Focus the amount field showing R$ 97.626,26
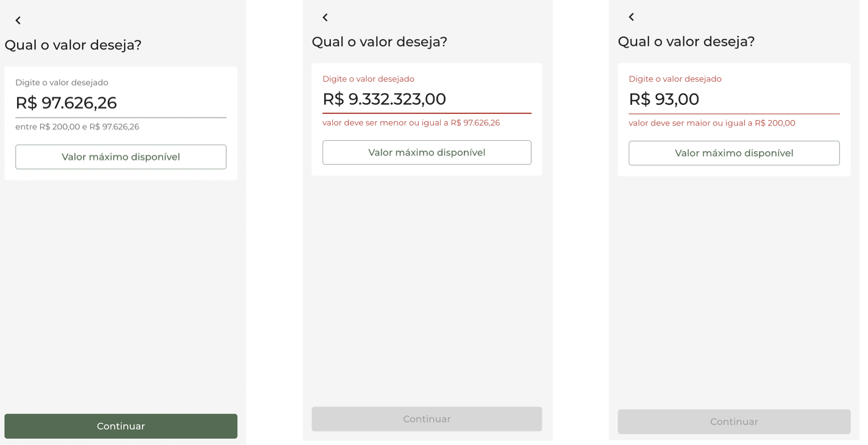Image resolution: width=868 pixels, height=445 pixels. 121,103
